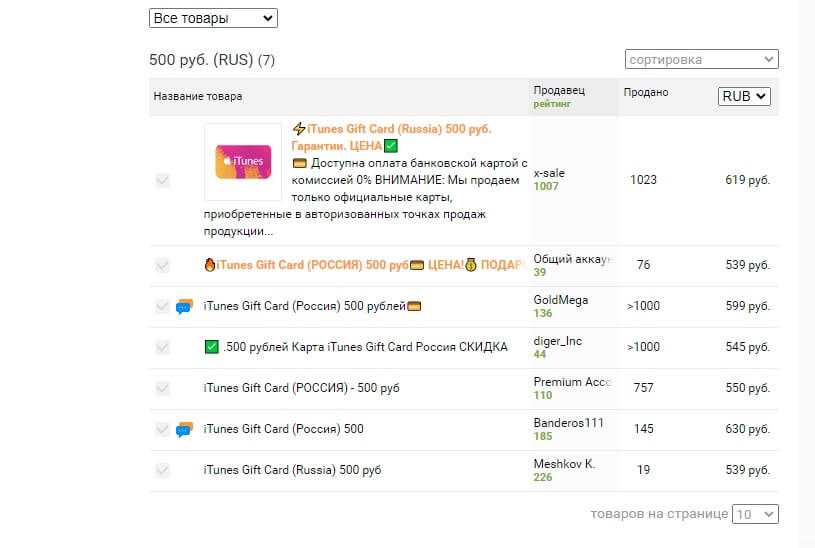815x548 pixels.
Task: Click the fire icon in the orange 539 руб. listing
Action: (209, 265)
